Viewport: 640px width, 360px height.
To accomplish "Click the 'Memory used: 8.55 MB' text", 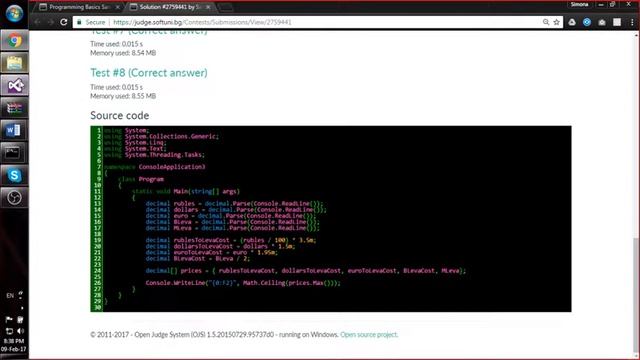I will click(123, 96).
